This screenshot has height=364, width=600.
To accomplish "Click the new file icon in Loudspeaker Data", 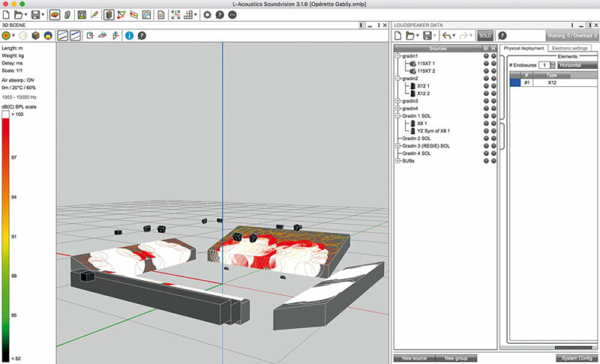I will click(397, 35).
